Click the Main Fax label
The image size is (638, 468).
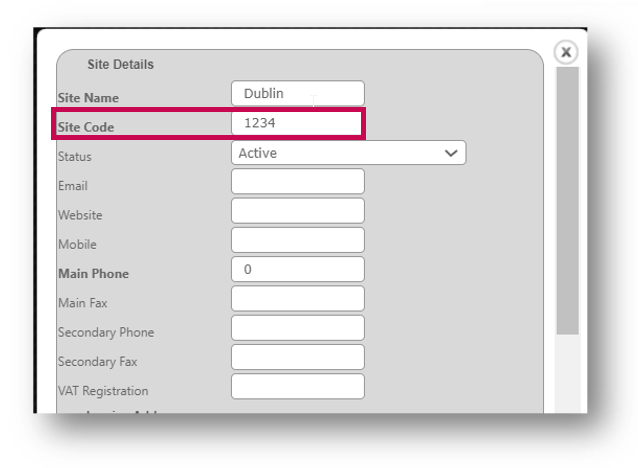coord(83,303)
